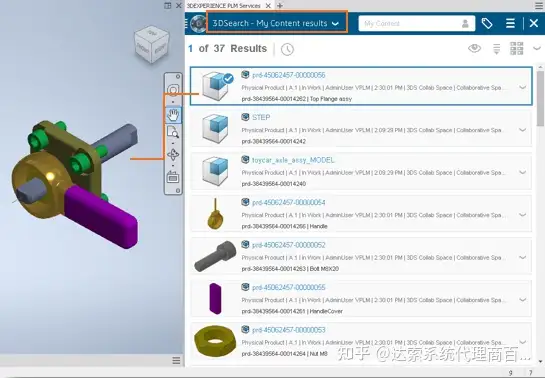The width and height of the screenshot is (545, 378).
Task: Expand the Bolt M8X20 row chevron
Action: point(522,257)
